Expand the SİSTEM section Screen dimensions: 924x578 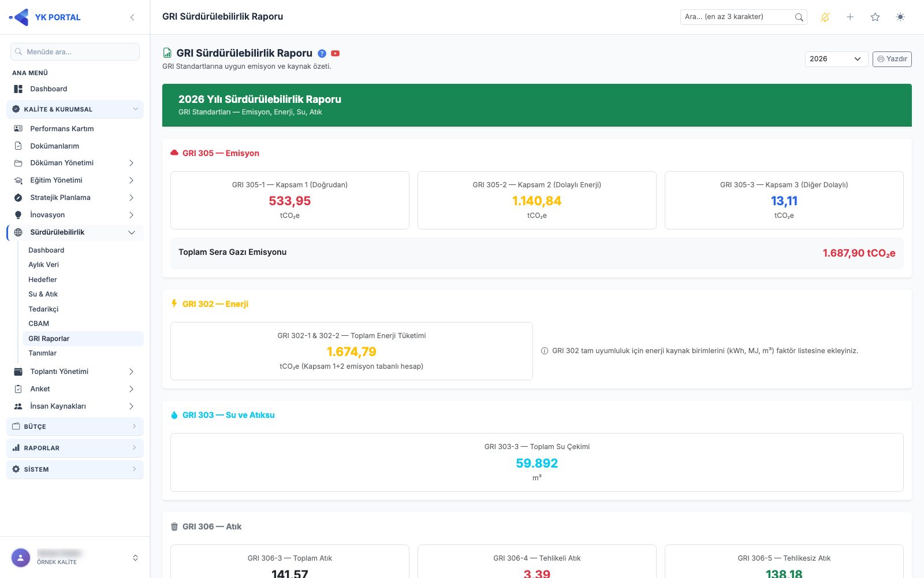(x=75, y=469)
